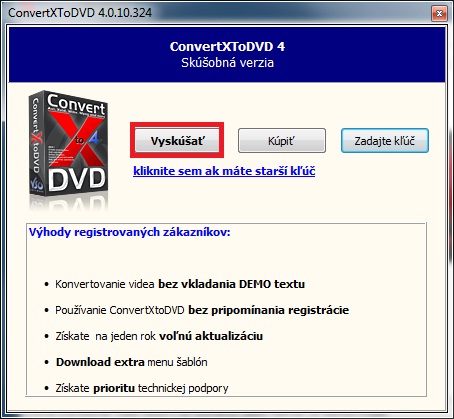Viewport: 454px width, 419px height.
Task: Click the Vyskúšať trial button
Action: tap(177, 141)
